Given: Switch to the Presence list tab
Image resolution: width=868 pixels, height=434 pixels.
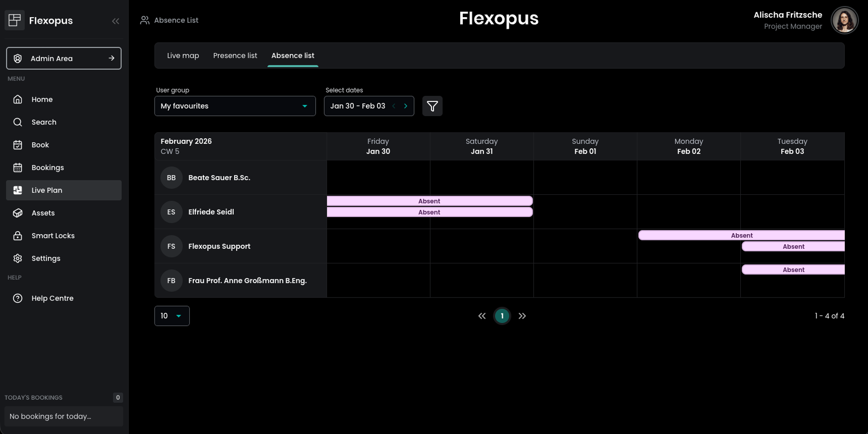Looking at the screenshot, I should click(235, 56).
